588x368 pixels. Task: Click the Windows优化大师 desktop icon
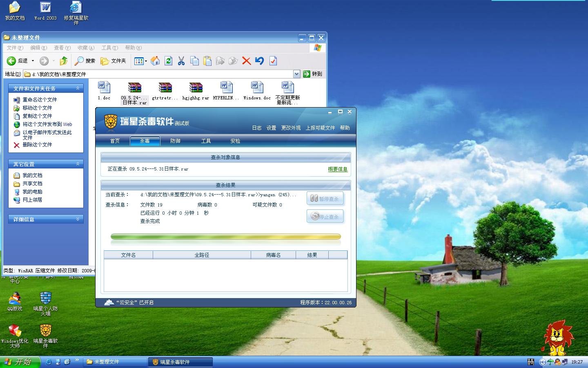(15, 330)
